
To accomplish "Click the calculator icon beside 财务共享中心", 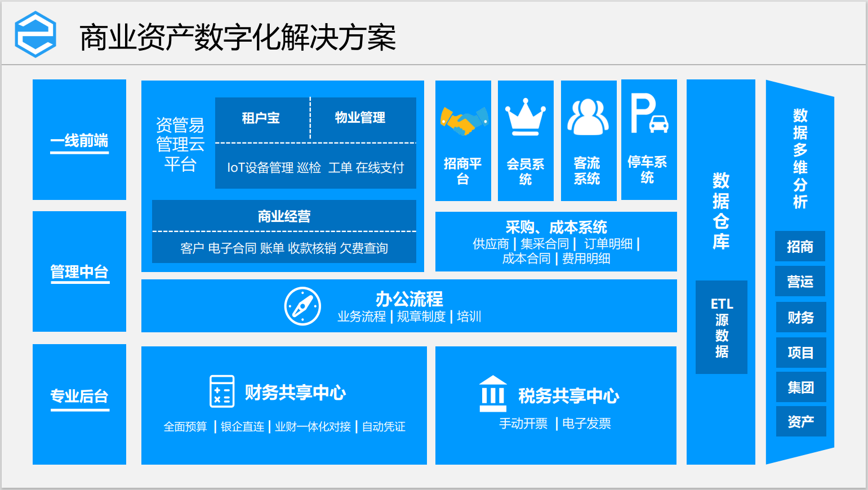I will (x=221, y=391).
